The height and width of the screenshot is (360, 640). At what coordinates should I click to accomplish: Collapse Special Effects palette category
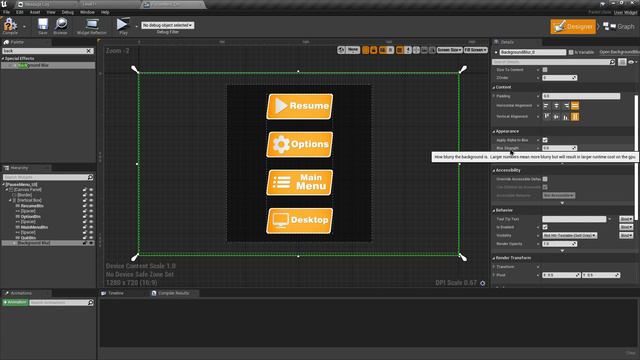point(3,59)
